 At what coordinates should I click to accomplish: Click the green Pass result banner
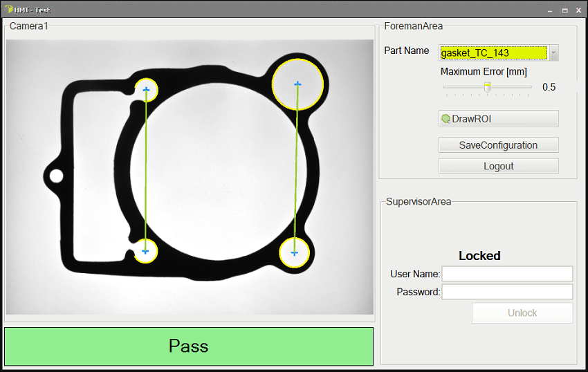pyautogui.click(x=189, y=346)
